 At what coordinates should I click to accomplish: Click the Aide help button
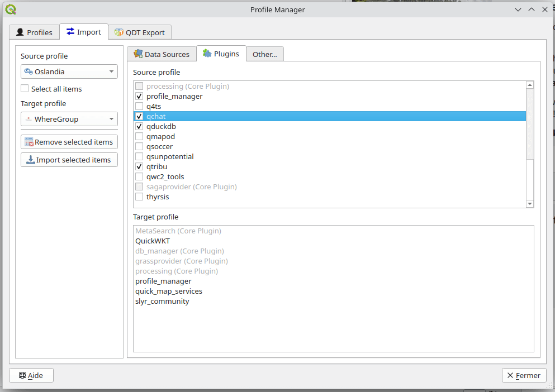coord(31,375)
